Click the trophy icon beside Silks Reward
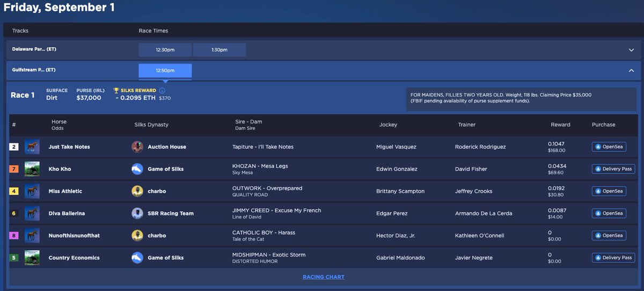The height and width of the screenshot is (291, 644). 116,91
